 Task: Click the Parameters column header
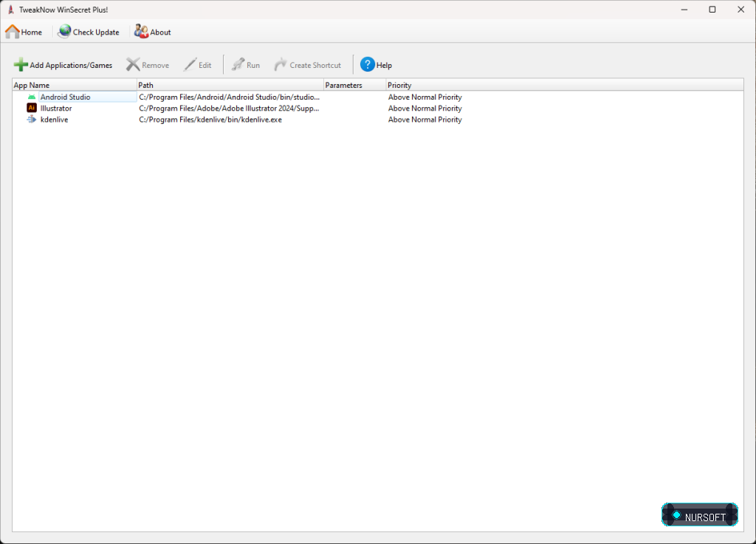point(355,86)
